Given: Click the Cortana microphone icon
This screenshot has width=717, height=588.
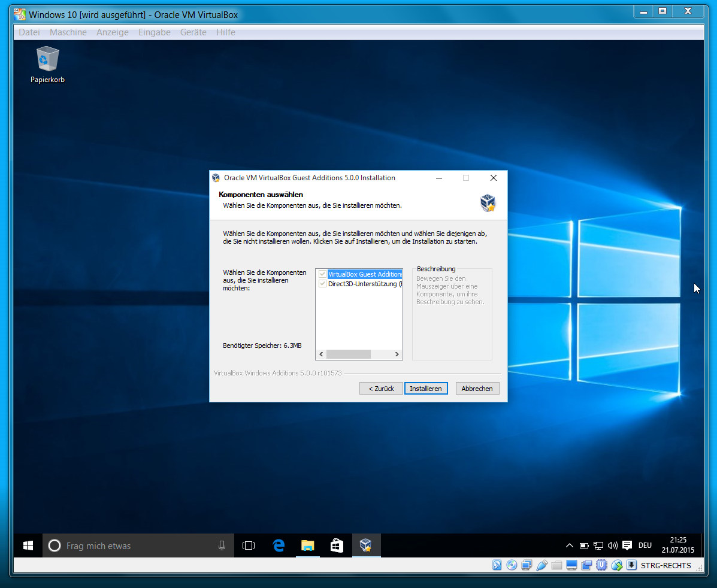Looking at the screenshot, I should (x=222, y=545).
